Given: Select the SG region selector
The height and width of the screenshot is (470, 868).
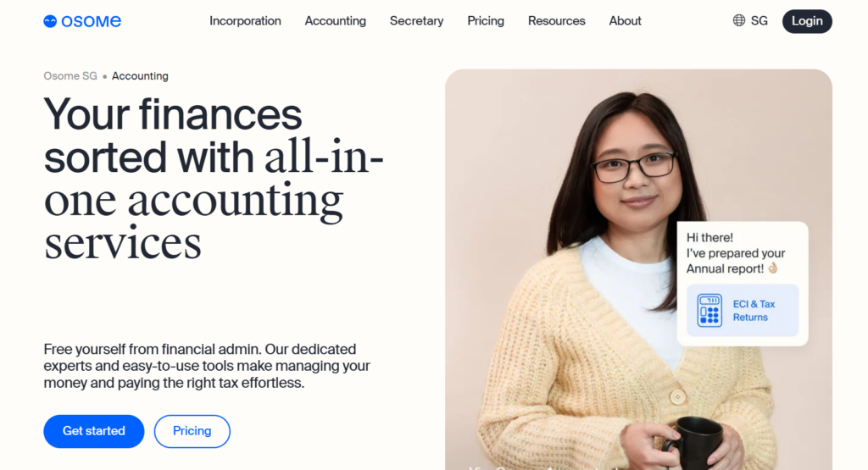Looking at the screenshot, I should [x=750, y=21].
